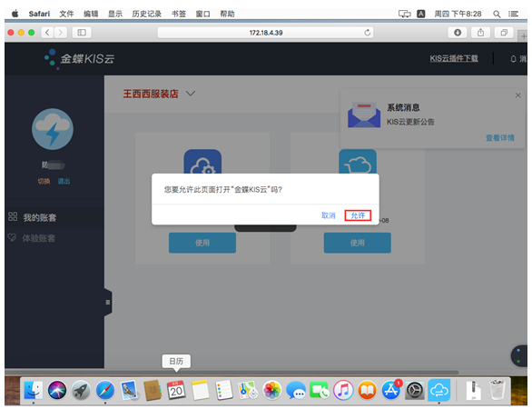Open the 历史记录 menu
The image size is (532, 409).
tap(146, 14)
